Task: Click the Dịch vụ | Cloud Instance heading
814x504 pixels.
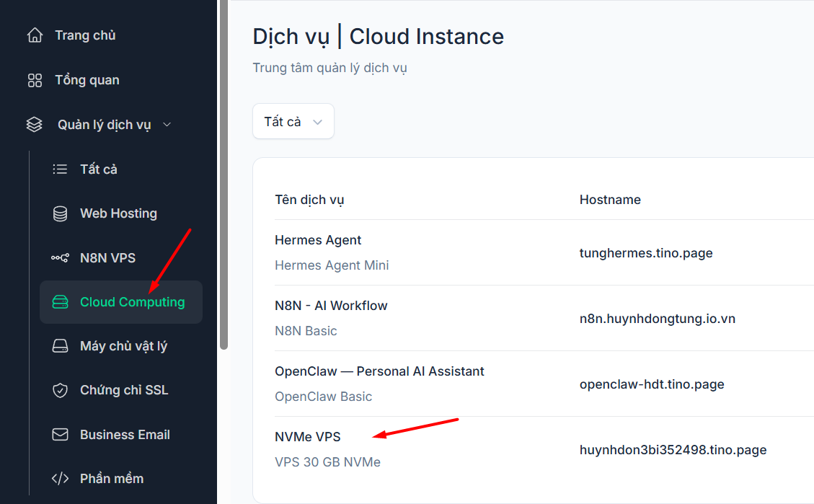Action: click(x=379, y=37)
